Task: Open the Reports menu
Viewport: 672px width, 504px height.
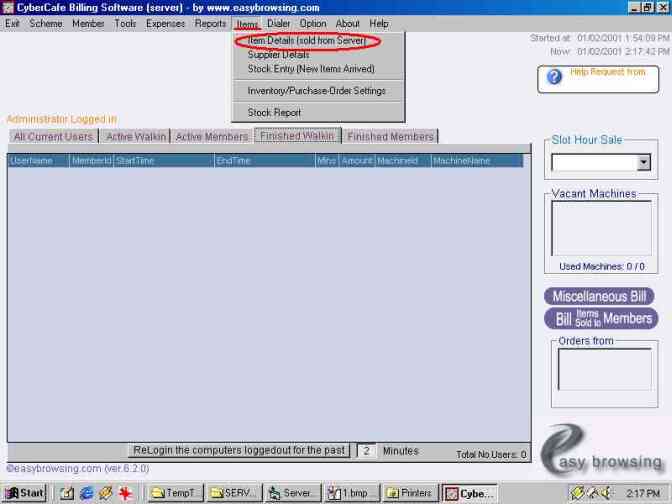Action: pos(210,23)
